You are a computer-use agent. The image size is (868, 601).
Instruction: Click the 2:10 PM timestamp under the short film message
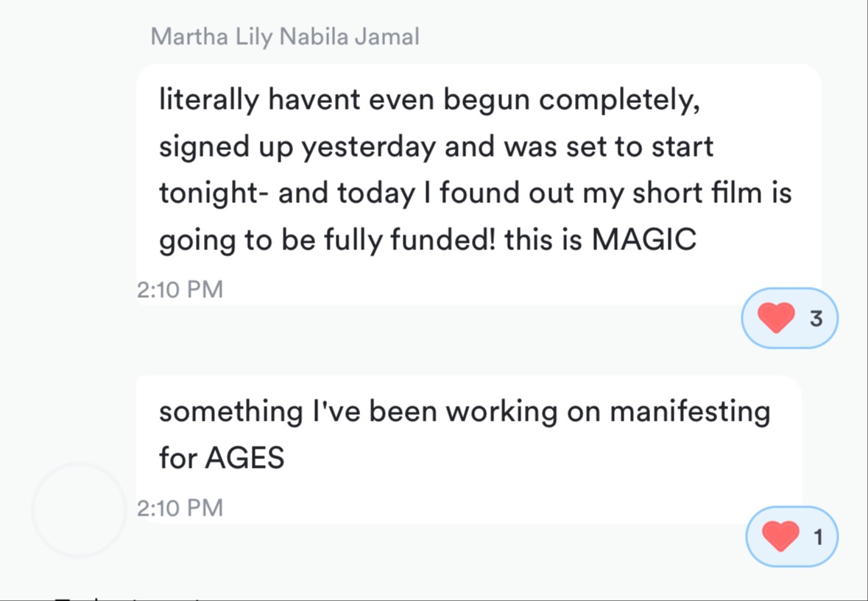[180, 289]
